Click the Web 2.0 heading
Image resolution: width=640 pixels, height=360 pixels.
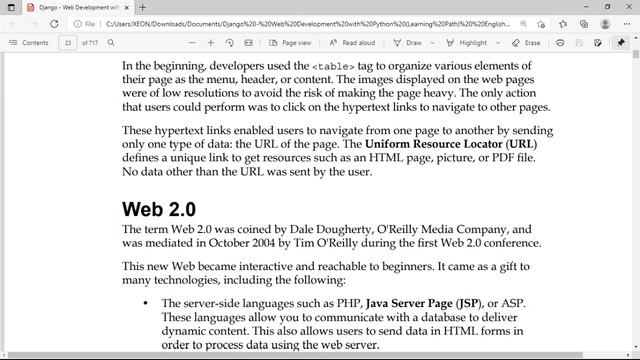[x=159, y=209]
